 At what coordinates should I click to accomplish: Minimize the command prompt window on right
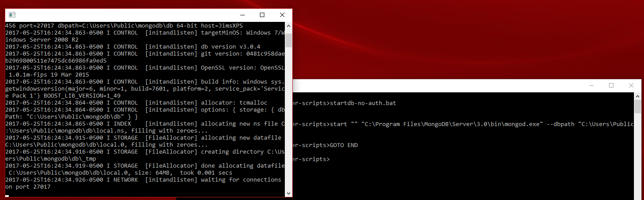click(x=592, y=85)
